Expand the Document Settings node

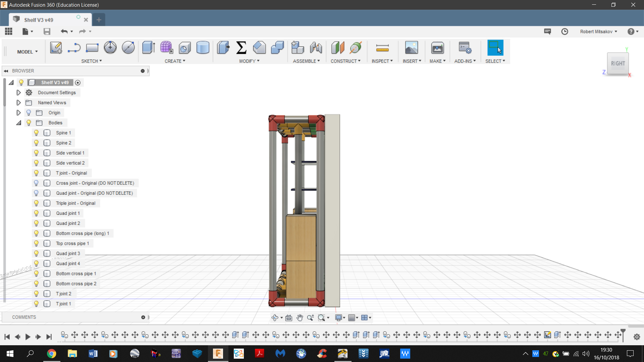19,93
